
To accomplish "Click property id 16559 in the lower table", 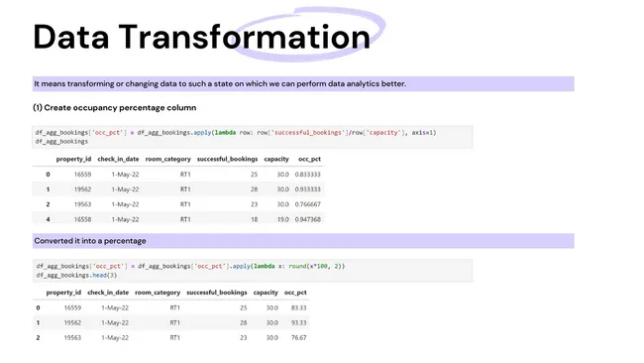I will tap(72, 307).
